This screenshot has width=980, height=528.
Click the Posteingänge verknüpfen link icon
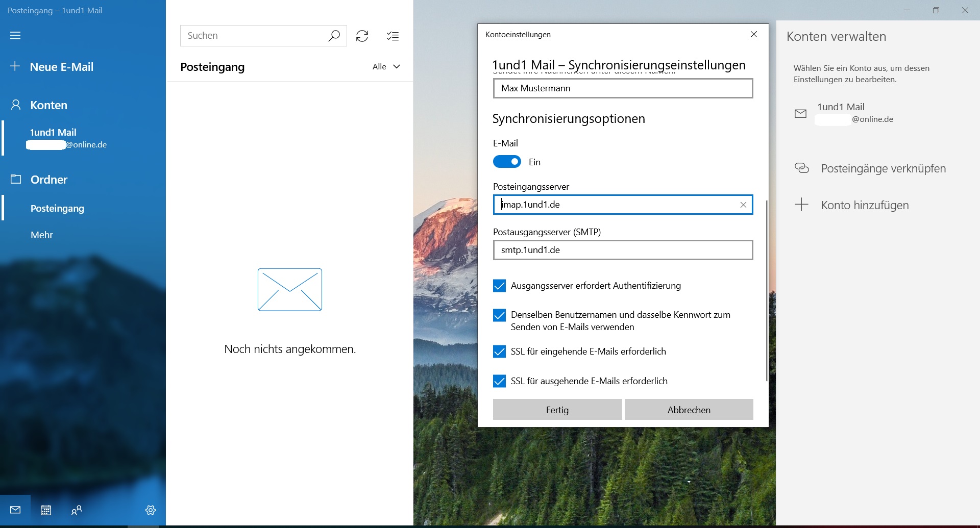click(x=802, y=168)
